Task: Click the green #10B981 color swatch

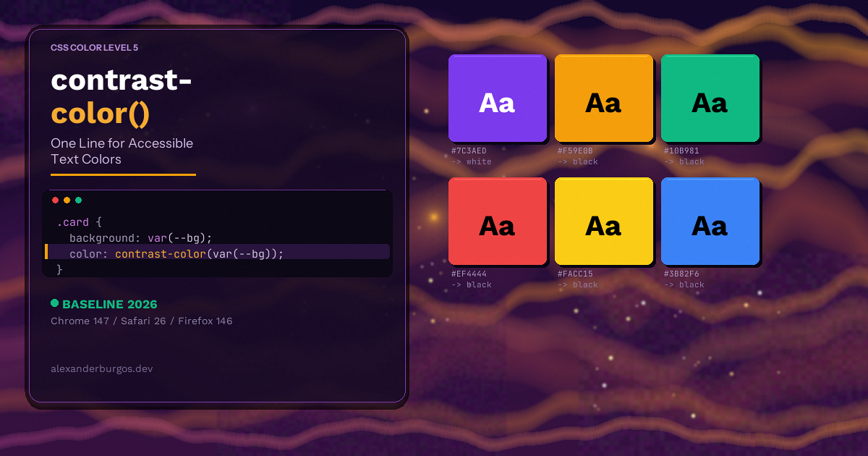Action: point(710,98)
